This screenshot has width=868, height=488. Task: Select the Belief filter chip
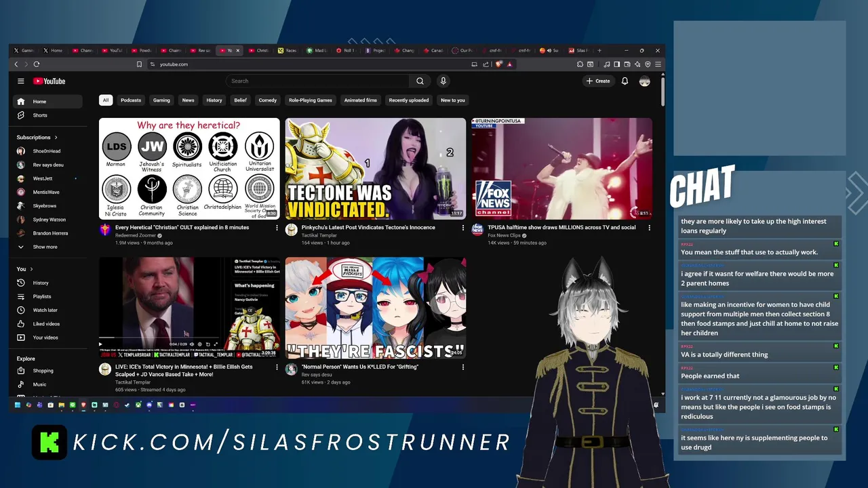(x=240, y=100)
